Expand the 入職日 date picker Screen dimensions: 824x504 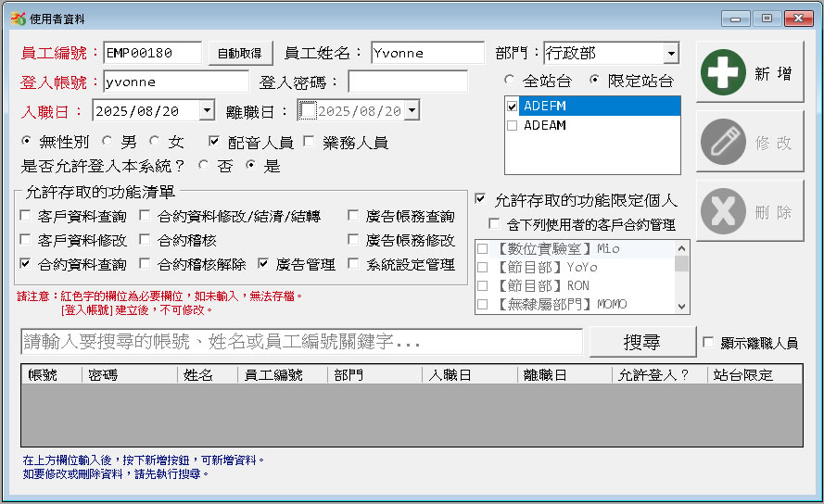point(207,111)
